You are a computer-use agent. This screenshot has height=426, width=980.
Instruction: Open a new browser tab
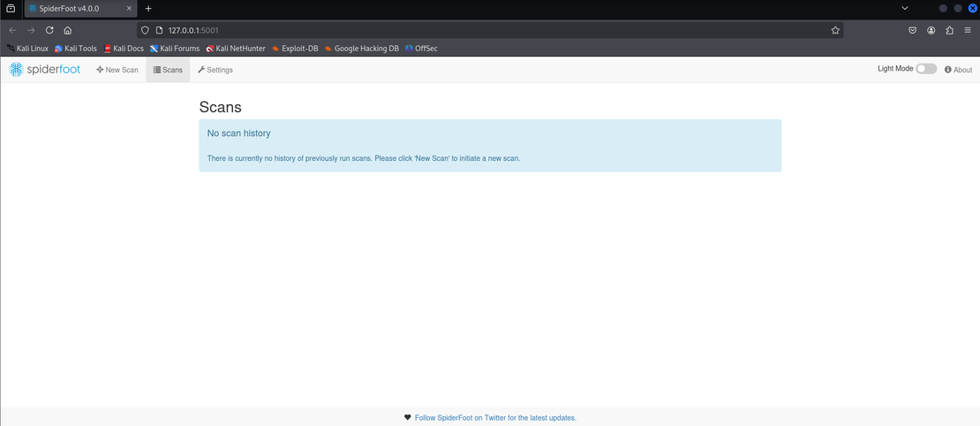[x=148, y=8]
